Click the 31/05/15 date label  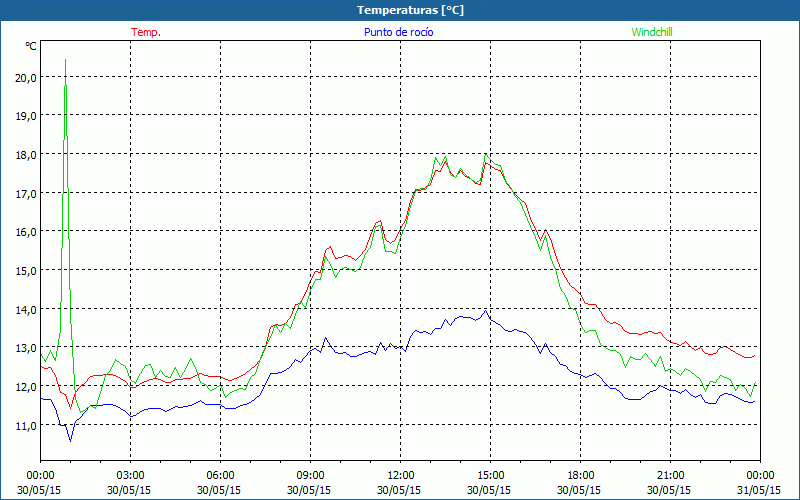pos(759,490)
